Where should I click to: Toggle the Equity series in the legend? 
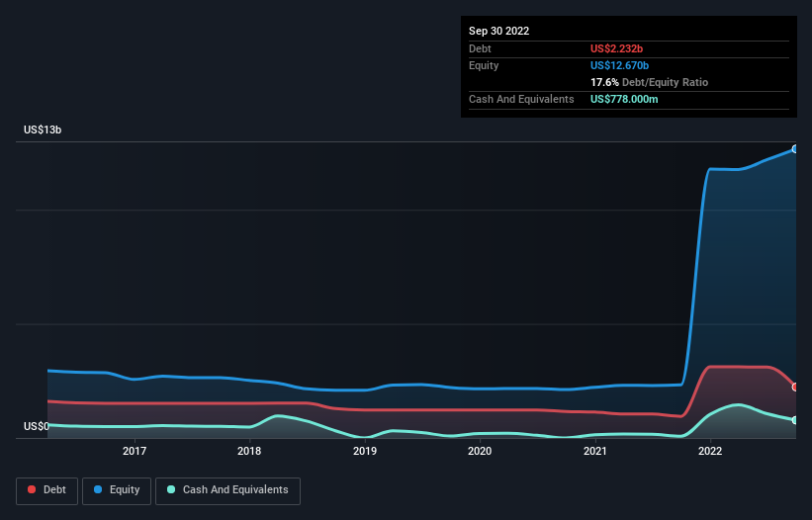[x=117, y=490]
